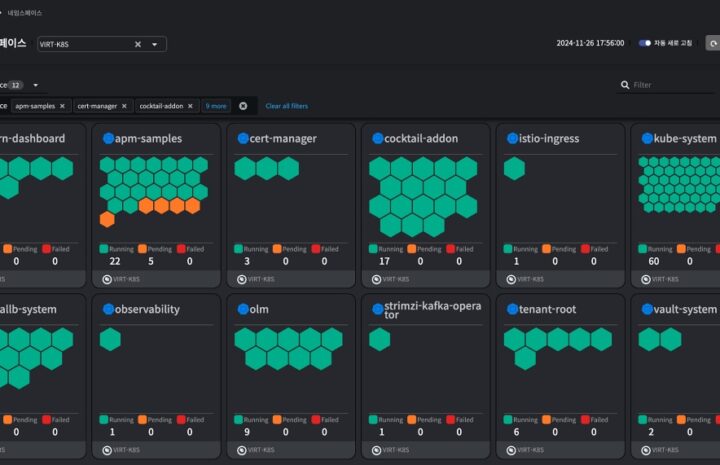Click the search magnifier icon
This screenshot has height=465, width=720.
click(x=624, y=84)
